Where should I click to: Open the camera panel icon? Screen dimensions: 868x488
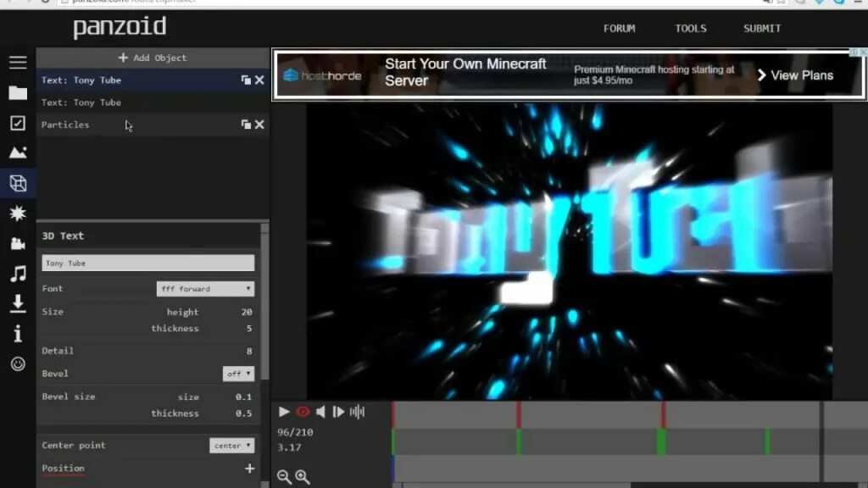point(18,243)
